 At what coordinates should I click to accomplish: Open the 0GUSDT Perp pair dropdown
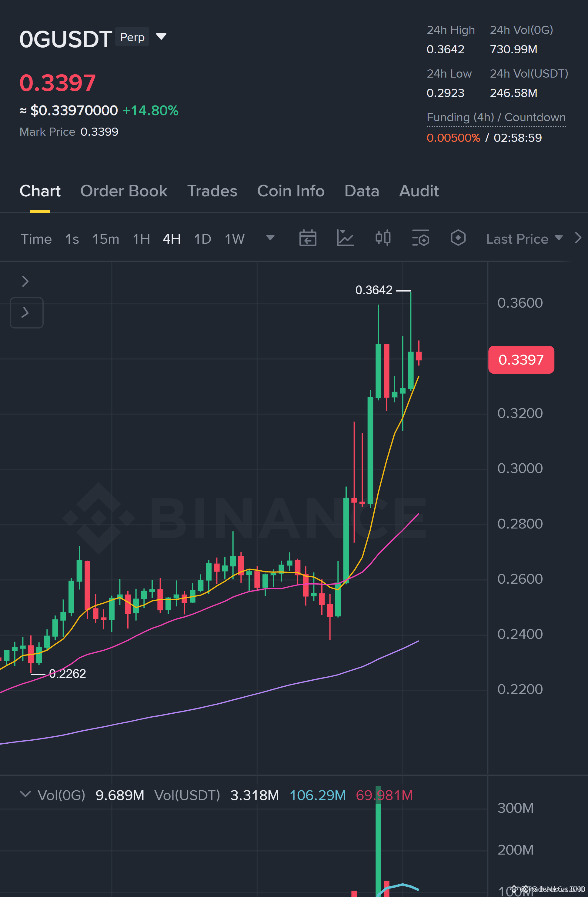click(x=161, y=37)
